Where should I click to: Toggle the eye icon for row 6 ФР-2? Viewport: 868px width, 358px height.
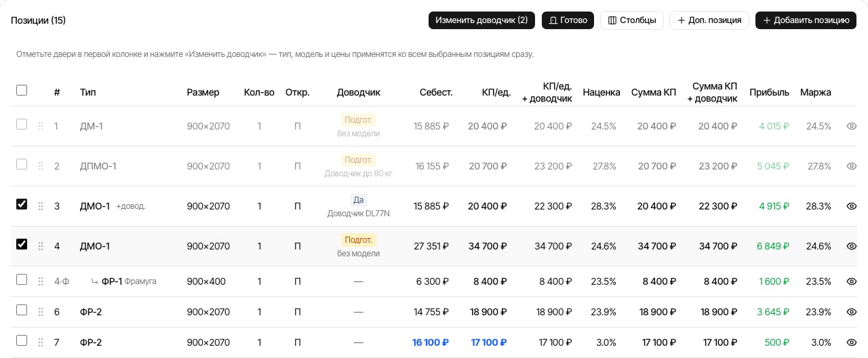(x=852, y=312)
